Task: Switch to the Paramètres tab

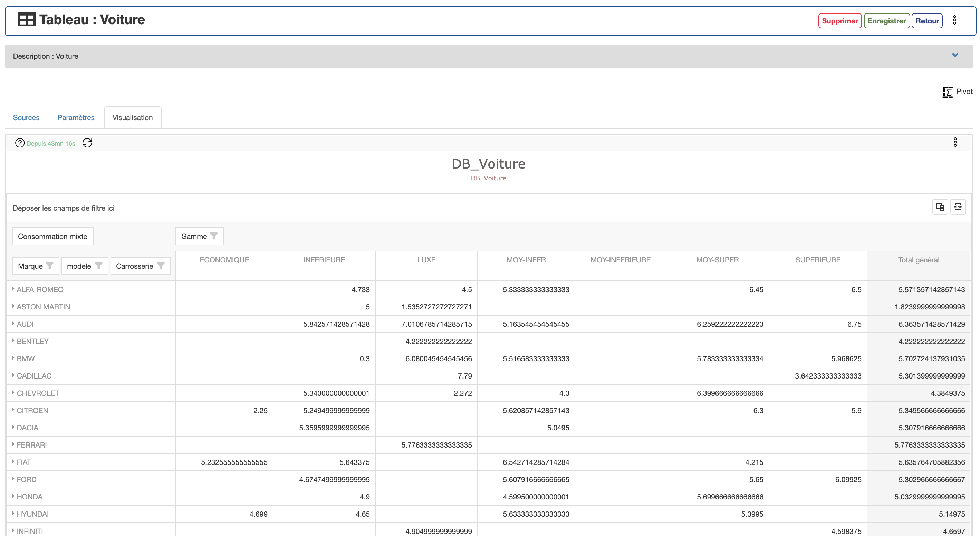Action: click(76, 117)
